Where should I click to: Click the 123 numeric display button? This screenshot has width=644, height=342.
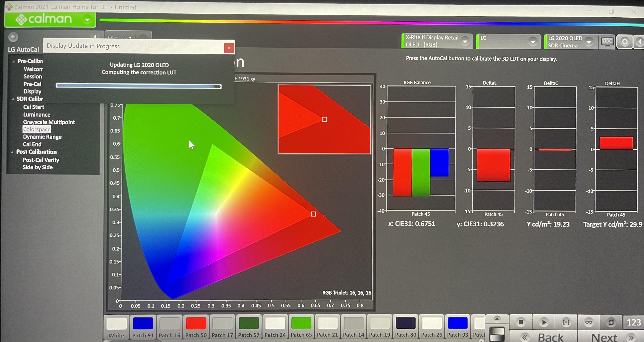634,322
